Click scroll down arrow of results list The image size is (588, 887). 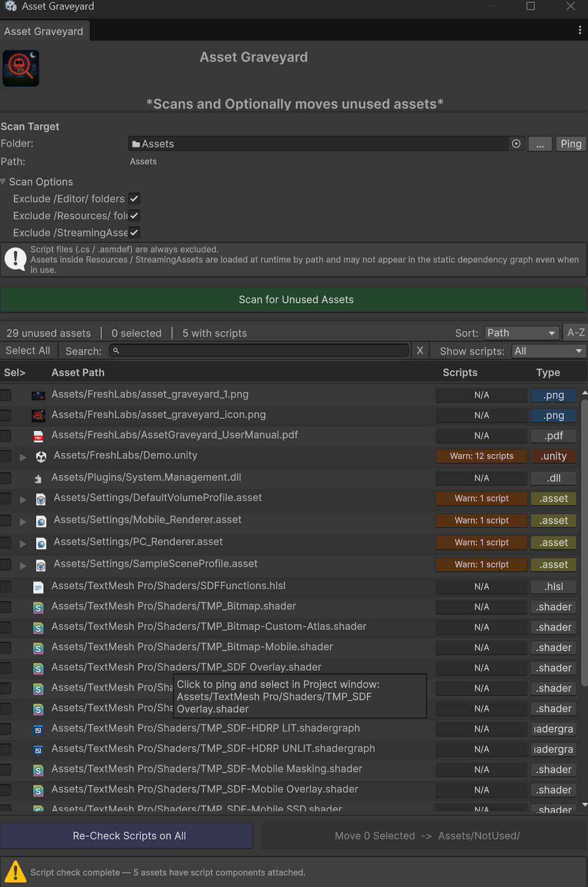click(x=584, y=805)
